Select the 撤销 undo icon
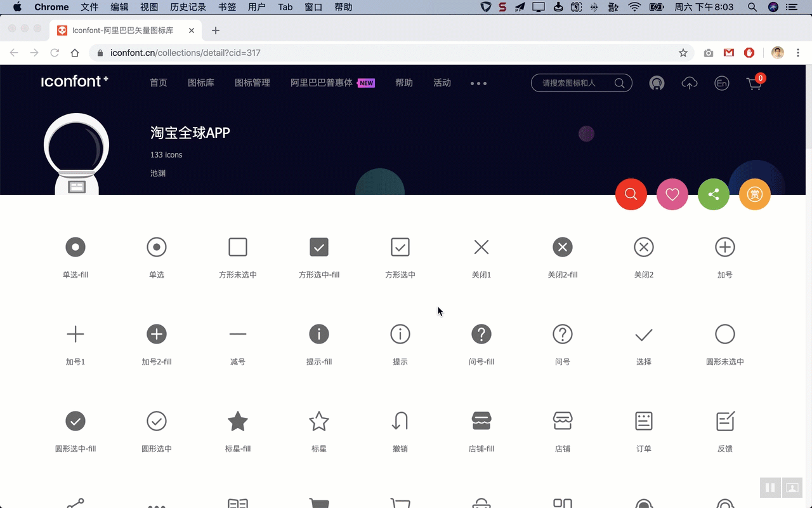This screenshot has height=508, width=812. tap(400, 421)
